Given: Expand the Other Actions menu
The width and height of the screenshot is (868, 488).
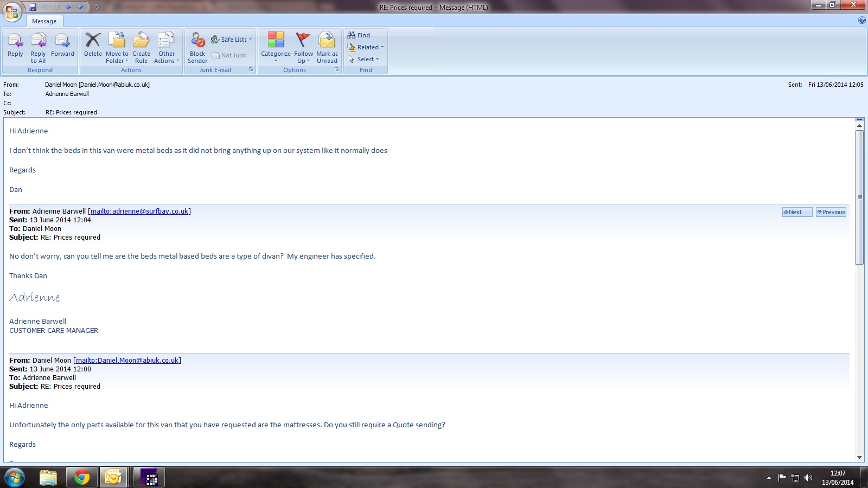Looking at the screenshot, I should pos(167,46).
